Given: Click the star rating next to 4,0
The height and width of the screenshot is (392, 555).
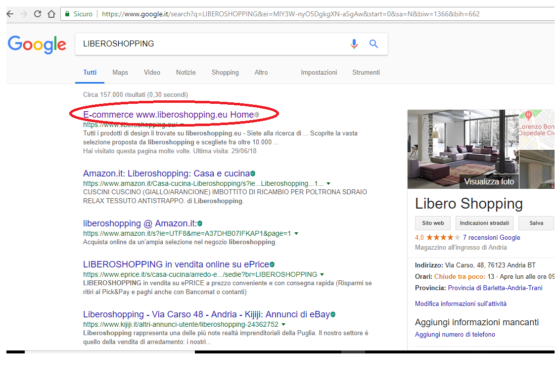Looking at the screenshot, I should point(443,237).
